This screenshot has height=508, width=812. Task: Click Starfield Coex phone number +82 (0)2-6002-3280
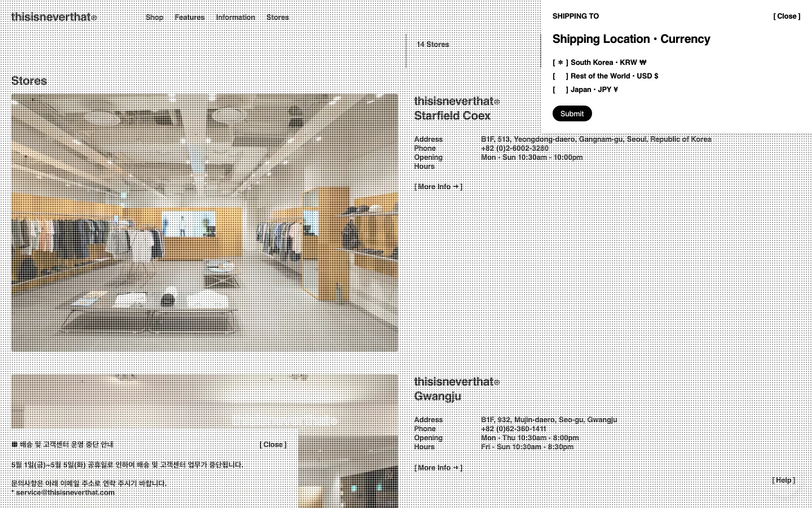click(514, 148)
